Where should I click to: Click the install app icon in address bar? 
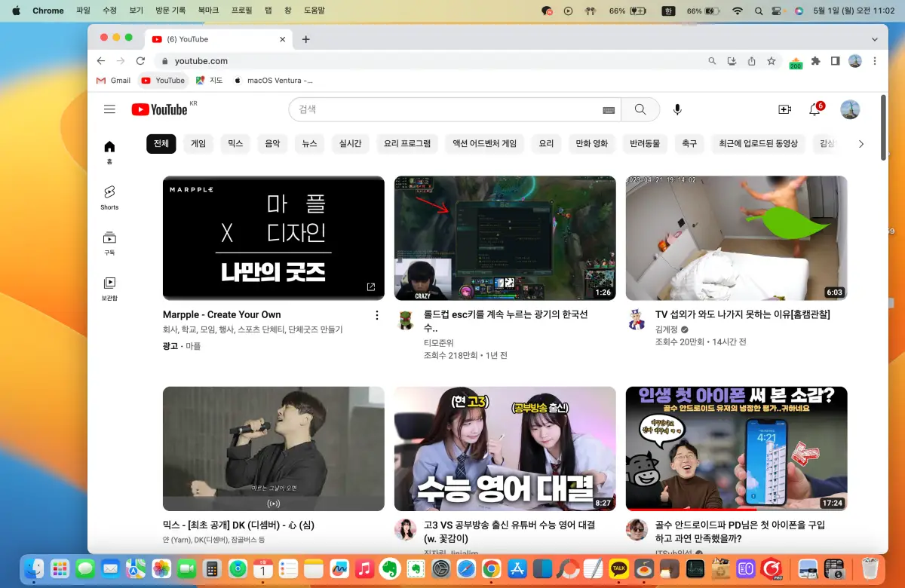point(732,61)
